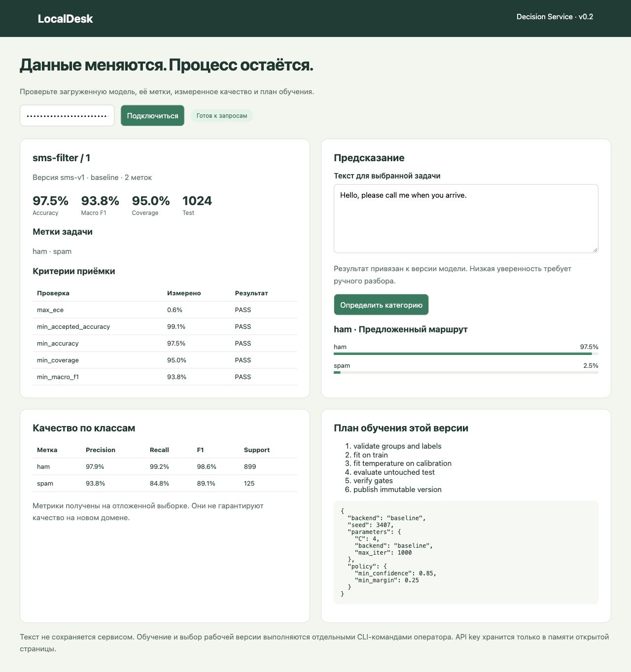Click the Support column header
631x672 pixels.
(x=257, y=450)
